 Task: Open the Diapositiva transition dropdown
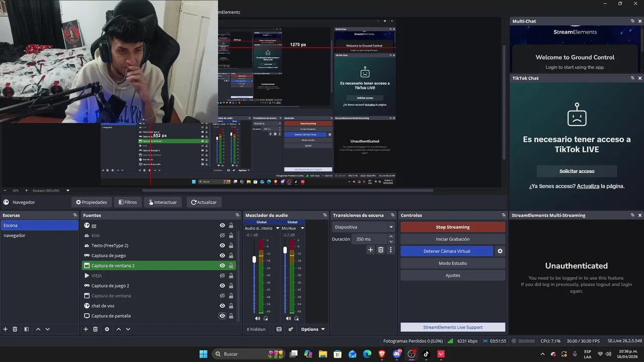(364, 227)
